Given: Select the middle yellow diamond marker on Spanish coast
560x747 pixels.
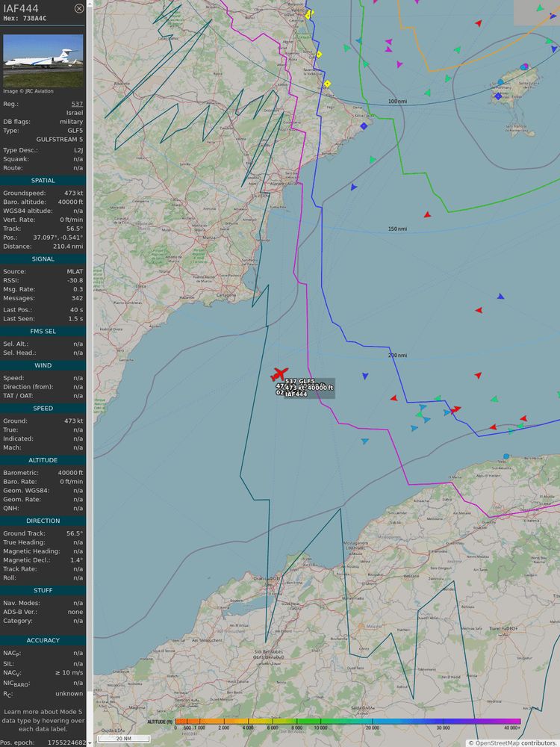Looking at the screenshot, I should click(x=319, y=55).
